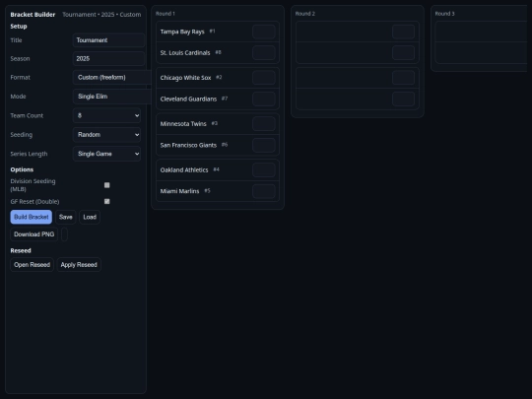The image size is (532, 399).
Task: Click the Bracket Builder heading
Action: pos(33,15)
